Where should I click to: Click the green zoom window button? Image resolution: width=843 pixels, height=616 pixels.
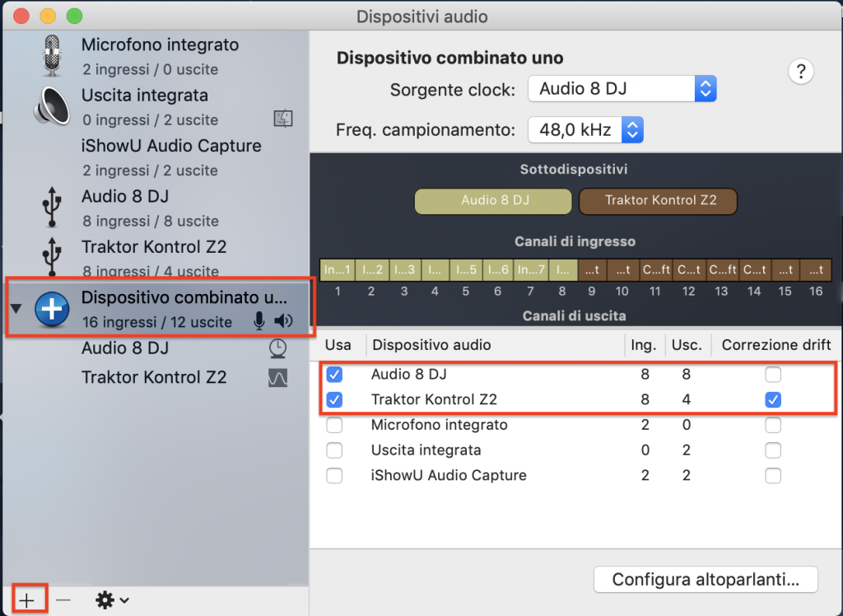click(74, 16)
